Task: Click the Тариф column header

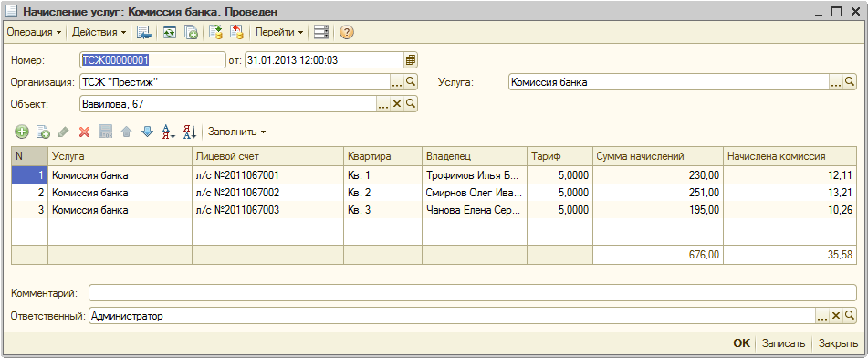Action: pyautogui.click(x=559, y=156)
